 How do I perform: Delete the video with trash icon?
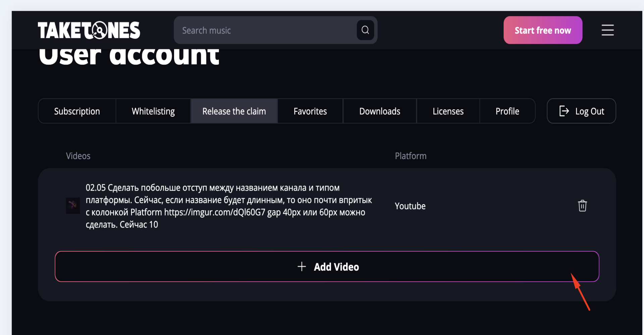582,206
